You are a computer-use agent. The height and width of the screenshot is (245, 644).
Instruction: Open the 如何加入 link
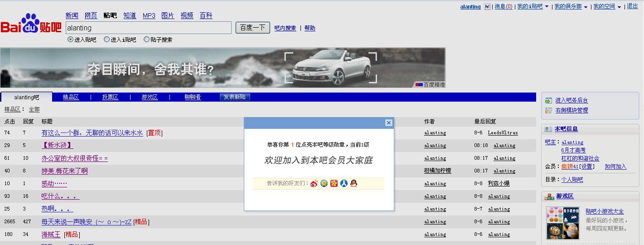(615, 167)
